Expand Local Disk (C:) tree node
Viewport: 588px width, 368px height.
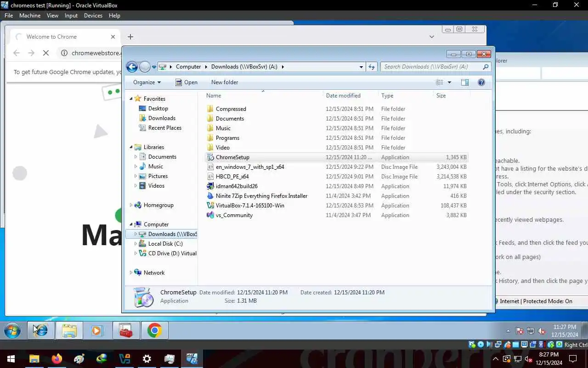(x=136, y=244)
